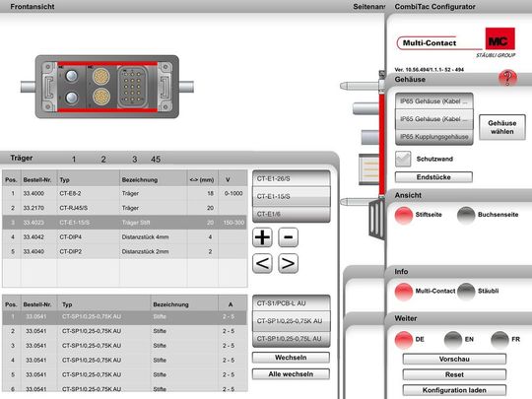The height and width of the screenshot is (399, 532).
Task: Choose CT-E1-26/S in carrier picker
Action: pyautogui.click(x=291, y=178)
